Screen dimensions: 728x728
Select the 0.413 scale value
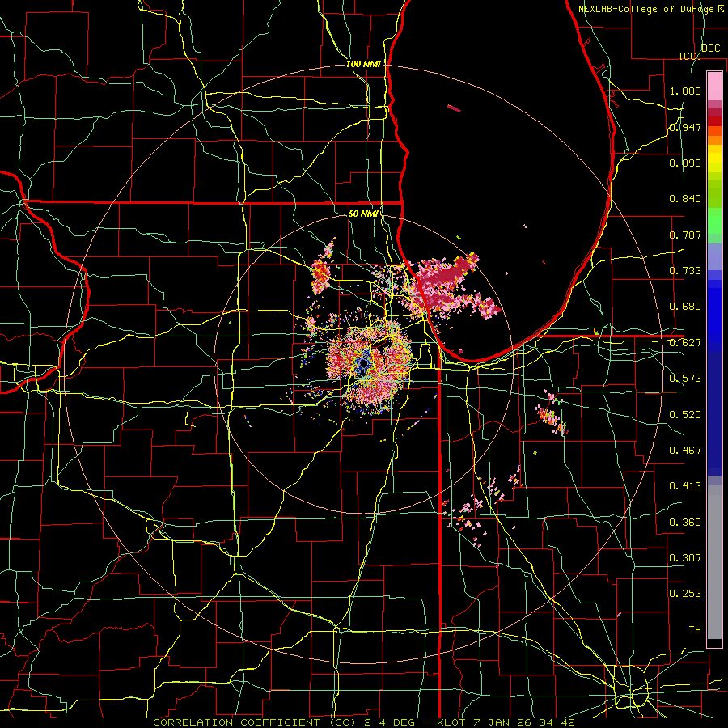[685, 486]
